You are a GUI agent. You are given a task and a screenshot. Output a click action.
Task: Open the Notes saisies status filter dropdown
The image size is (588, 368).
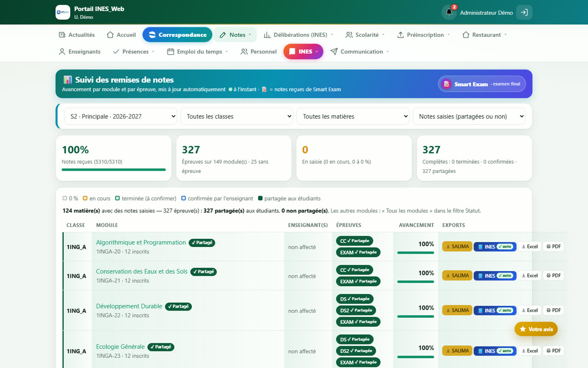tap(469, 116)
